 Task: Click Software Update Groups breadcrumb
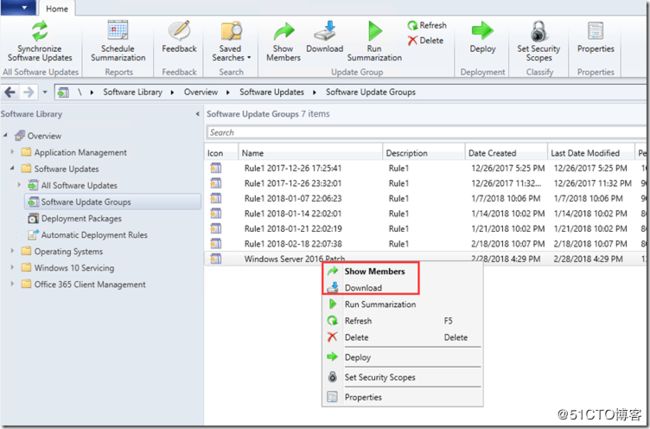click(371, 92)
